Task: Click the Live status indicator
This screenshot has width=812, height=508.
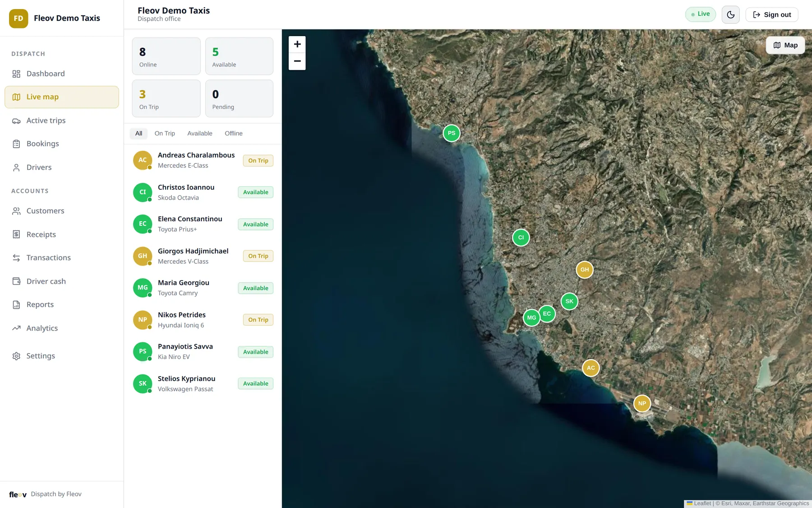Action: [x=701, y=14]
